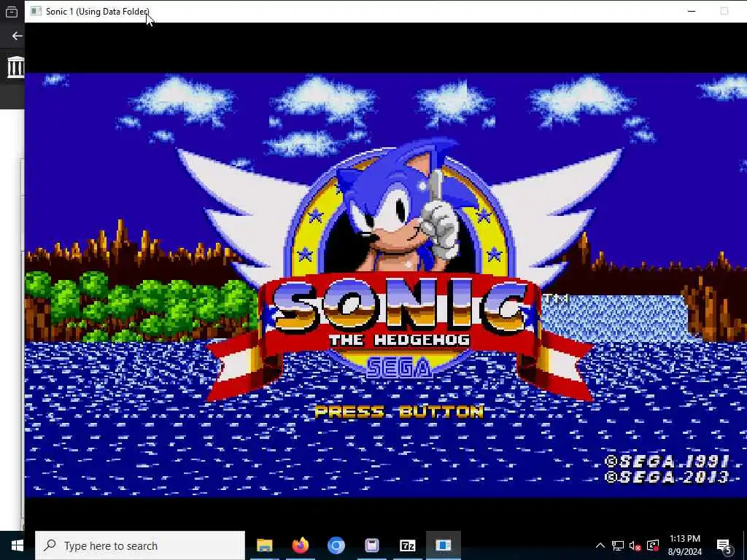Viewport: 747px width, 560px height.
Task: Click the "PRESS BUTTON" prompt on title screen
Action: 399,411
